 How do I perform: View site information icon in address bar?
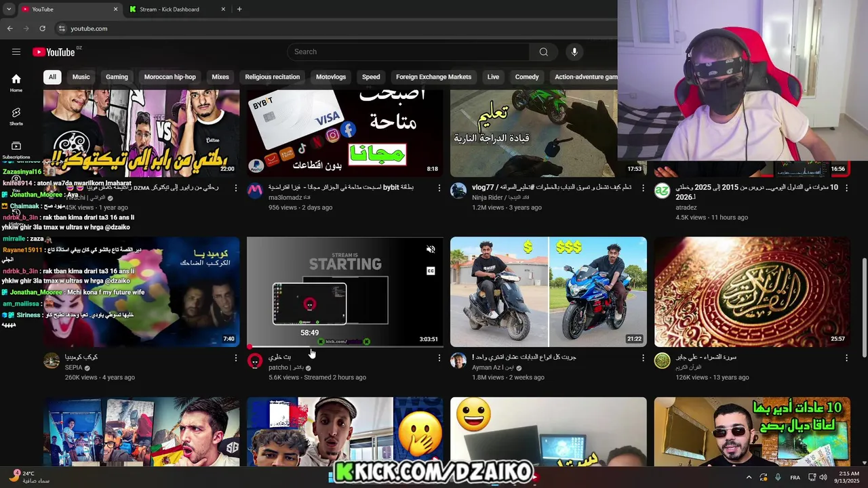coord(62,28)
